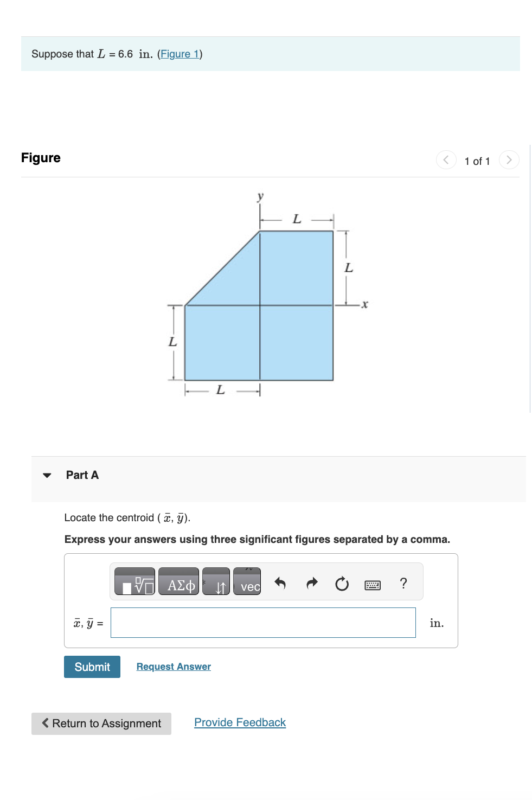Screen dimensions: 532x800
Task: Click the previous figure chevron
Action: (445, 160)
